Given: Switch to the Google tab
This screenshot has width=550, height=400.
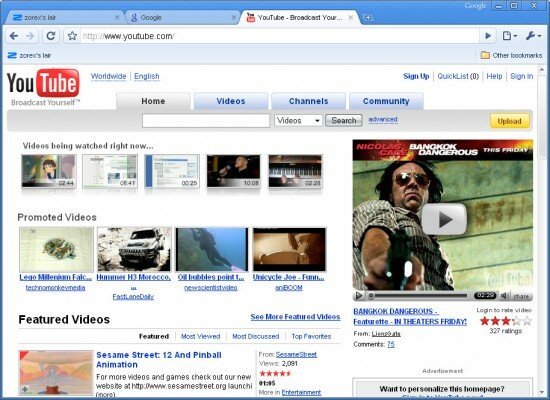Looking at the screenshot, I should click(181, 18).
